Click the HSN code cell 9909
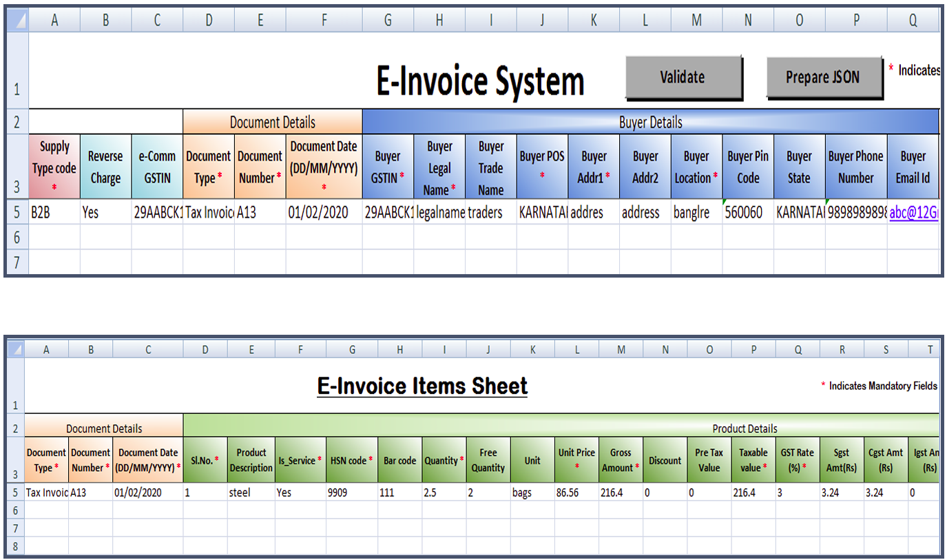 click(x=351, y=492)
